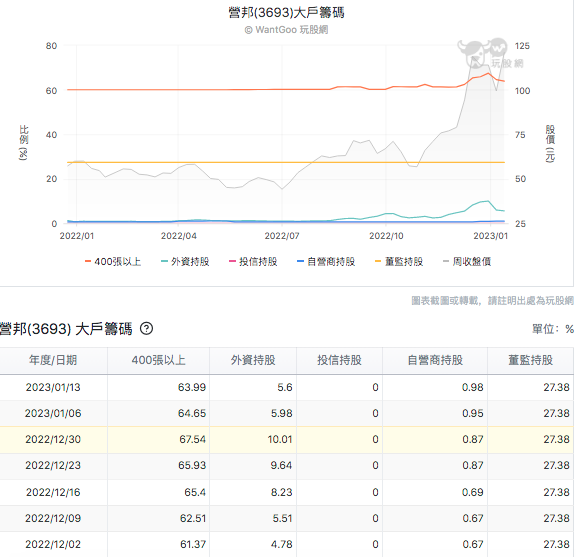
Task: Click the 61.37 value in the table
Action: [x=193, y=545]
